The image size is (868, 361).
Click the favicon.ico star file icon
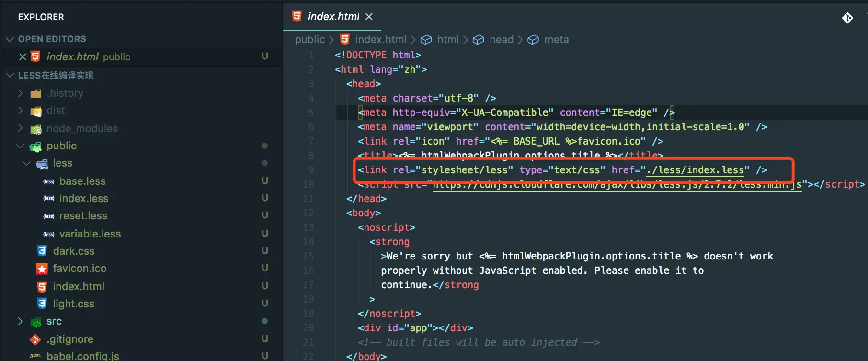coord(42,269)
